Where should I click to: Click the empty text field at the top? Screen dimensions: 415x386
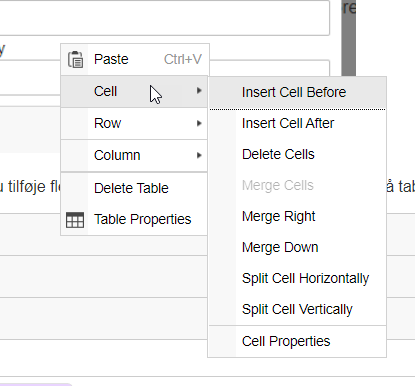(x=165, y=17)
